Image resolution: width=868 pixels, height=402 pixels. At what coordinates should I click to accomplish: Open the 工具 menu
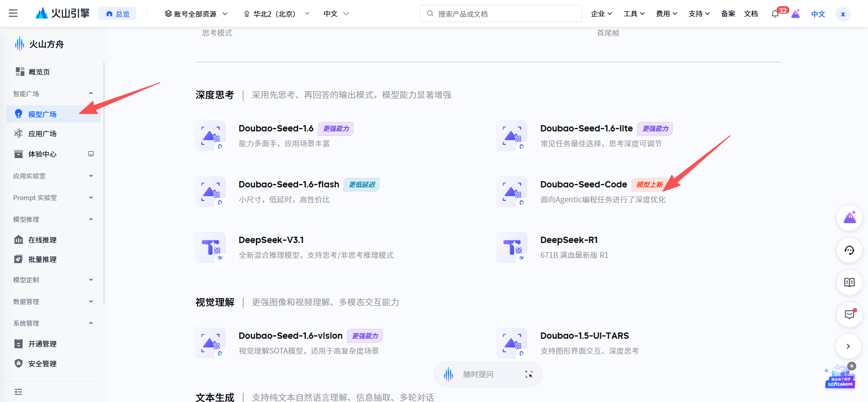634,14
